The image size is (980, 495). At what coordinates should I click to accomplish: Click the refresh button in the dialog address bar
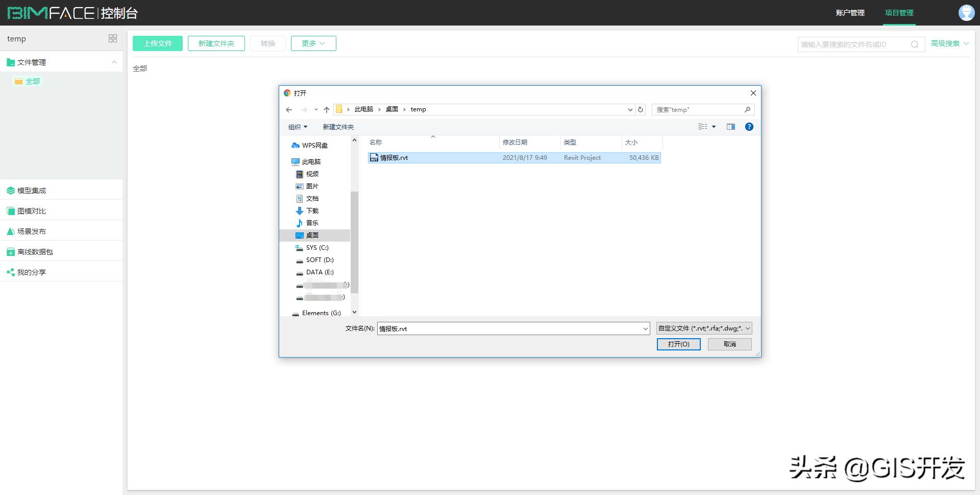click(x=641, y=109)
